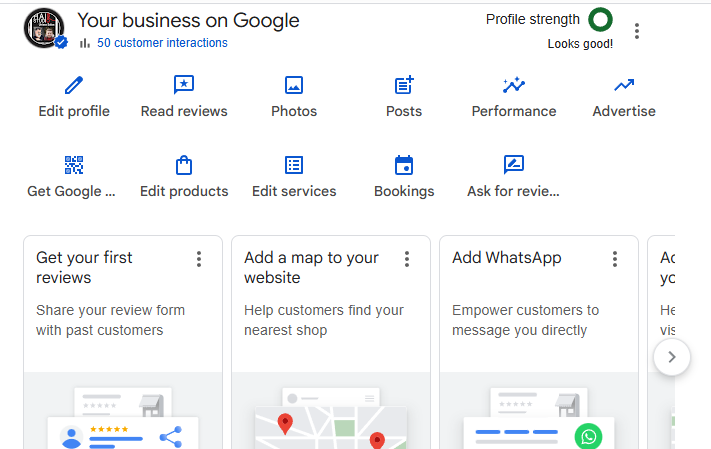
Task: Open Edit products shopping bag icon
Action: (184, 165)
